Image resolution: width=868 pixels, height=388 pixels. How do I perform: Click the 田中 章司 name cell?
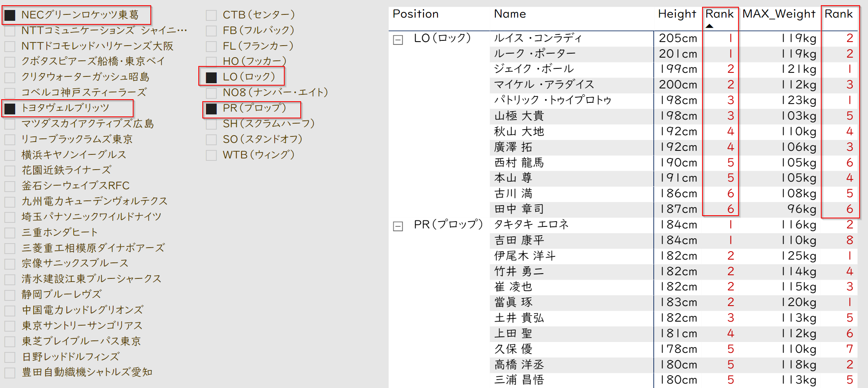(x=519, y=209)
